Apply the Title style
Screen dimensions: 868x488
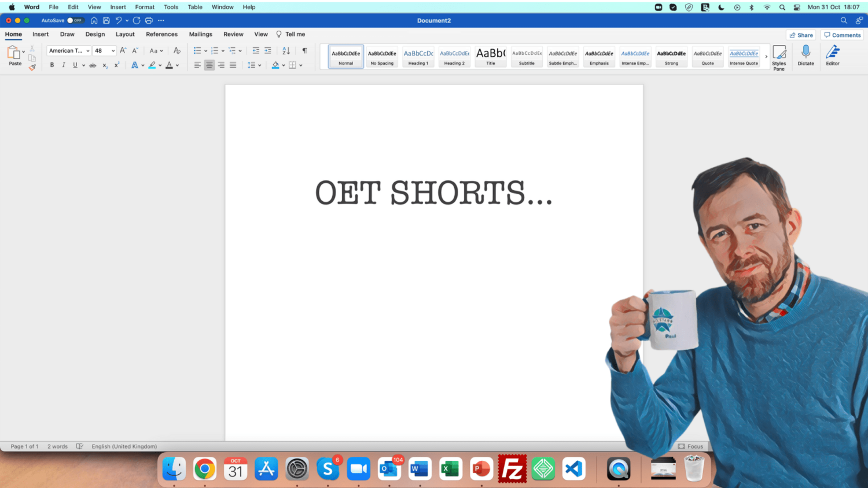pyautogui.click(x=491, y=57)
